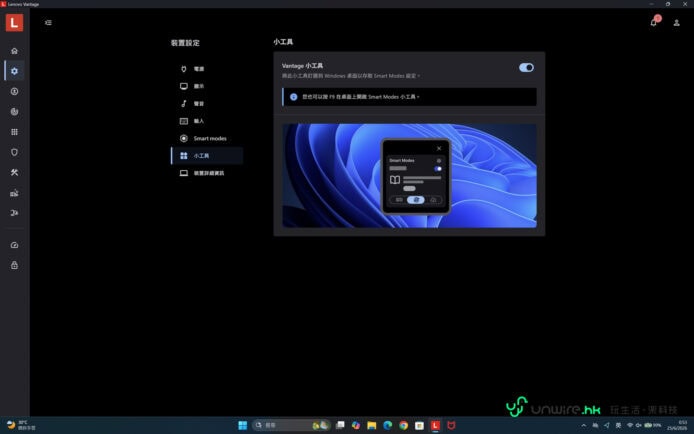694x434 pixels.
Task: Open Copilot icon on the taskbar
Action: pyautogui.click(x=356, y=425)
